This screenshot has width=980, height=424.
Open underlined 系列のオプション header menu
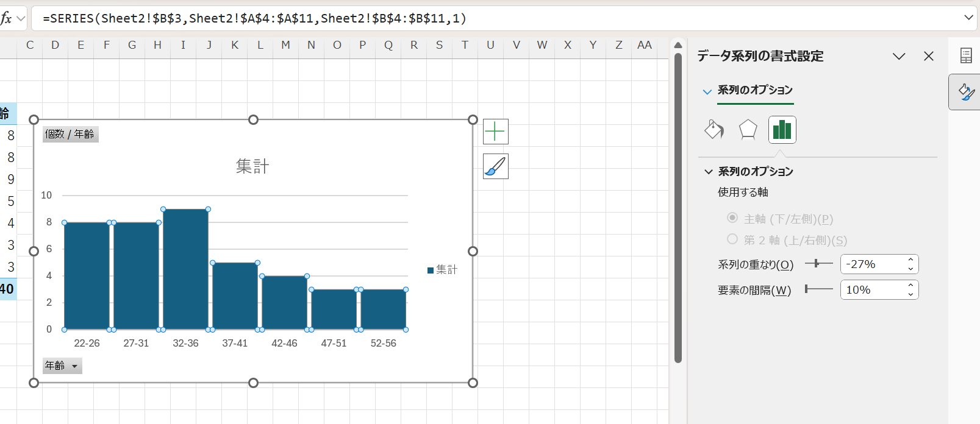click(754, 90)
